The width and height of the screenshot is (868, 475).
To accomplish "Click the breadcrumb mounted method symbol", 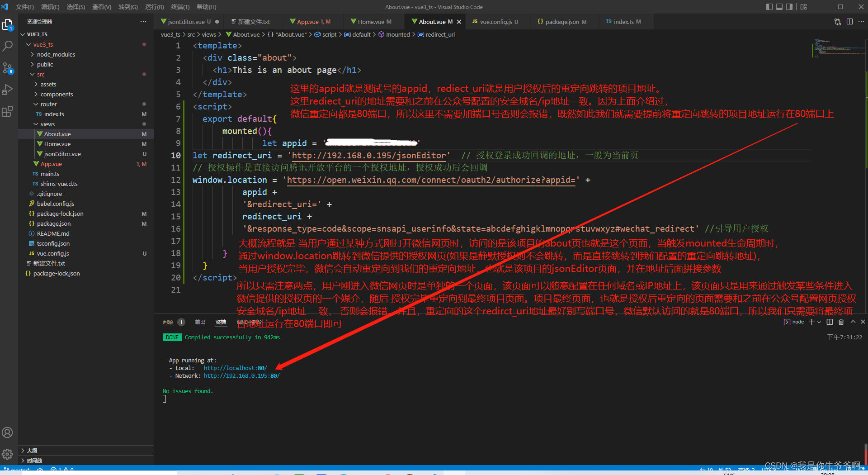I will [x=394, y=34].
